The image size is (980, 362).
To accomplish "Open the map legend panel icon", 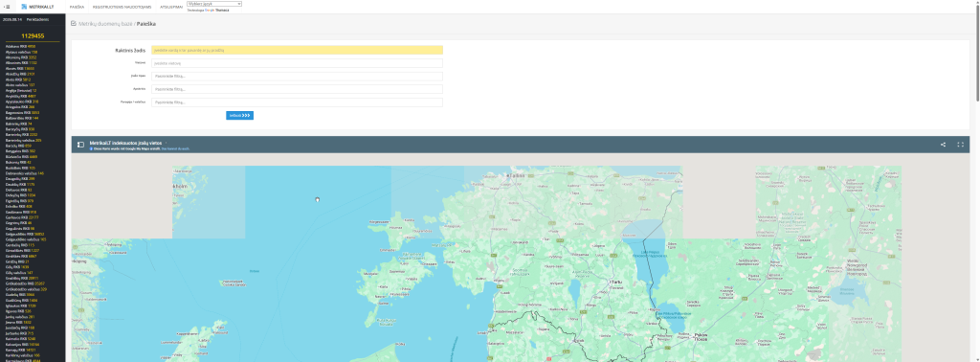I will coord(80,145).
